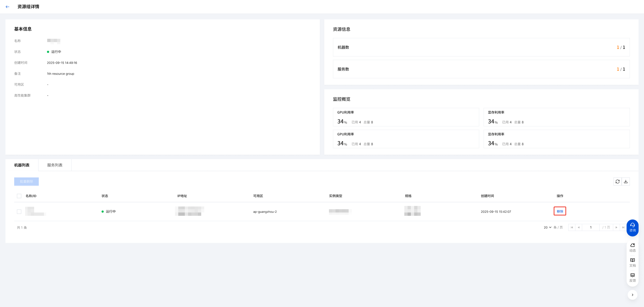Click the 移除 link
This screenshot has width=644, height=307.
pyautogui.click(x=560, y=211)
